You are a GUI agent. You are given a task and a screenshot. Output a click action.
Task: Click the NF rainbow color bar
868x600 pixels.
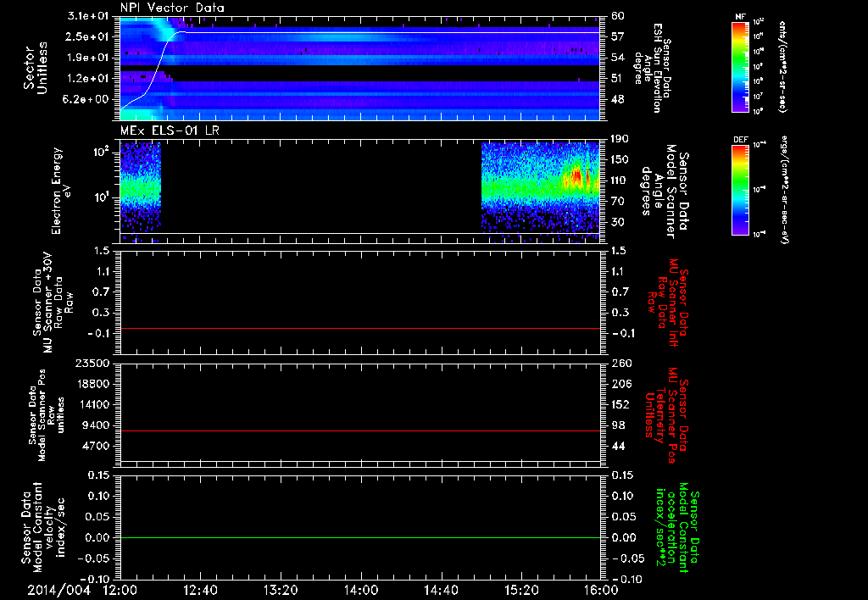pyautogui.click(x=740, y=67)
